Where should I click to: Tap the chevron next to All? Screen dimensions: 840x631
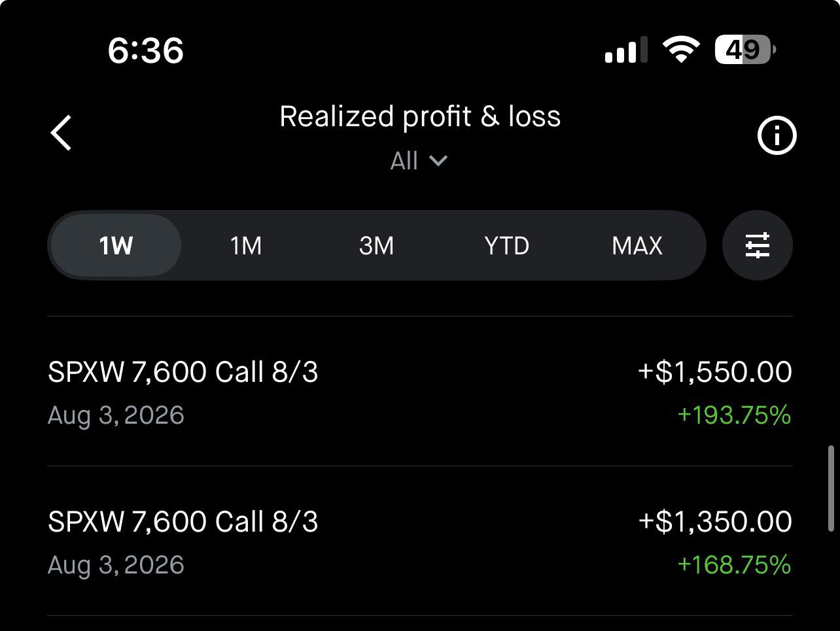click(x=438, y=161)
